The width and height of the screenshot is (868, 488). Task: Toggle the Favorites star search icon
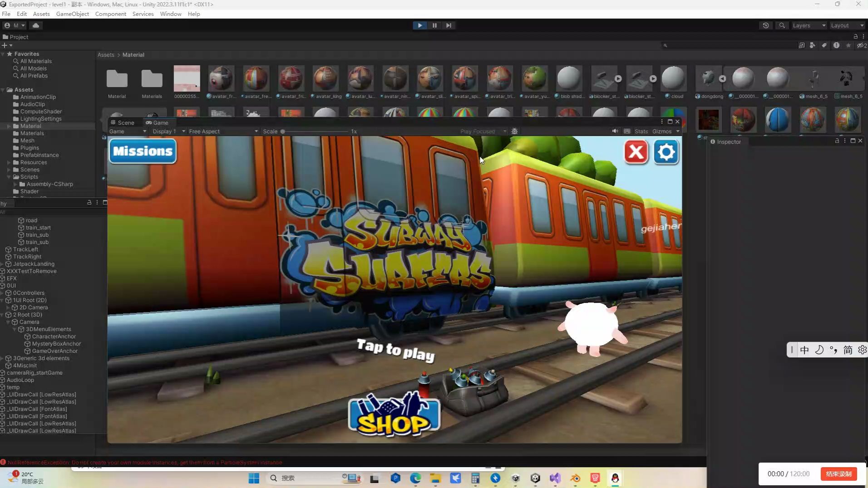[848, 45]
